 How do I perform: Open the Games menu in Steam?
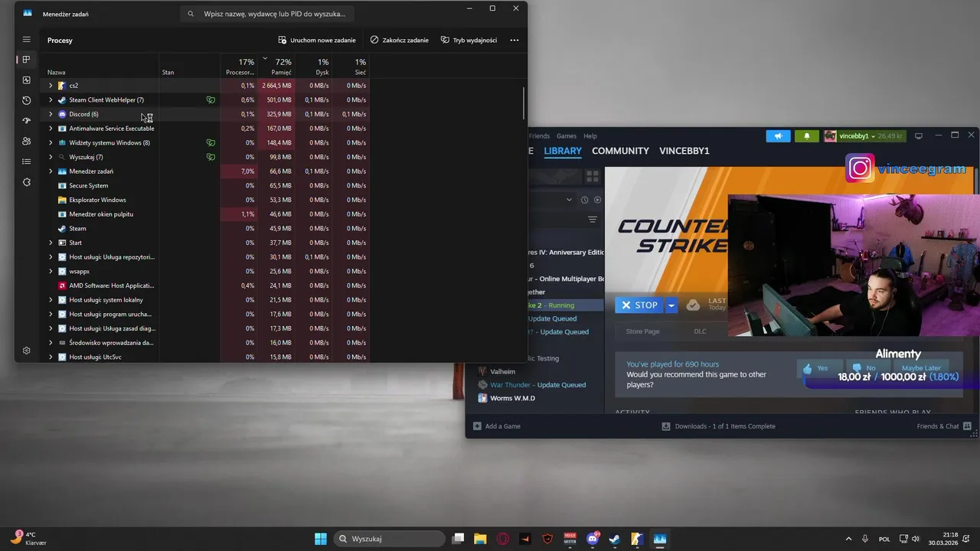tap(567, 136)
